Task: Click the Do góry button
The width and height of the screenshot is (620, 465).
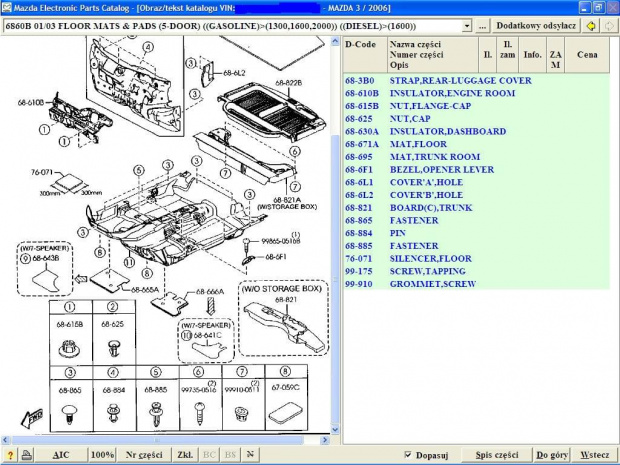Action: (554, 455)
